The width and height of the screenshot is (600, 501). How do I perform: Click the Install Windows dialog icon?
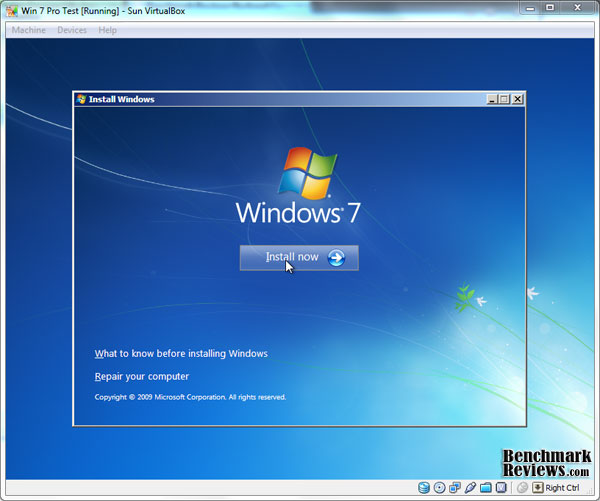(x=81, y=100)
